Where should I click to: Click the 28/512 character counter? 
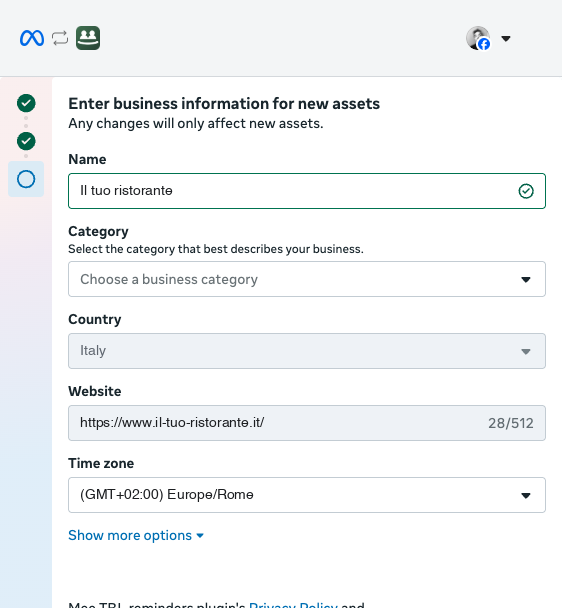coord(510,423)
